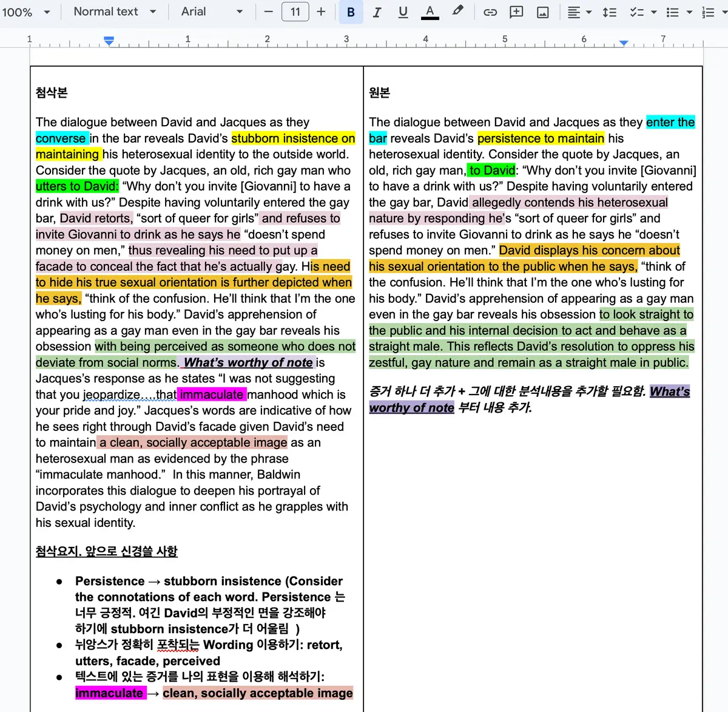Viewport: 728px width, 712px height.
Task: Toggle italic formatting
Action: coord(377,12)
